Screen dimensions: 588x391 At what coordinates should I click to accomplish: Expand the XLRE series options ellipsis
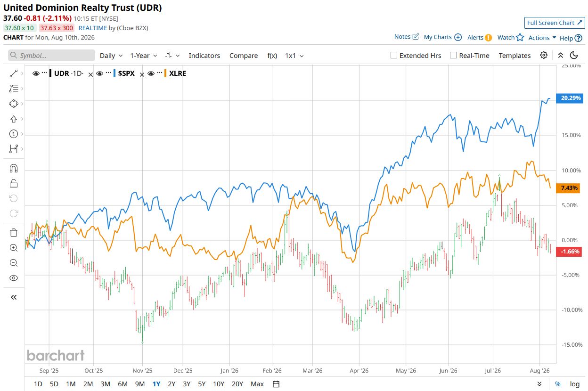pyautogui.click(x=160, y=73)
